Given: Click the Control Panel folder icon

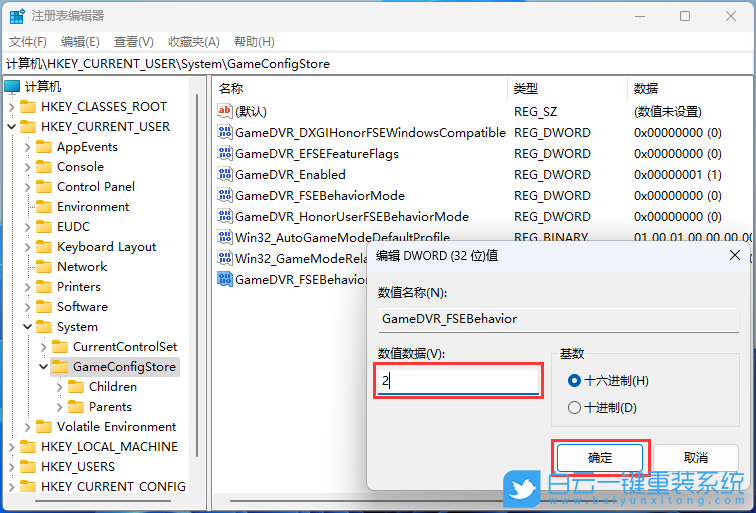Looking at the screenshot, I should pyautogui.click(x=44, y=187).
